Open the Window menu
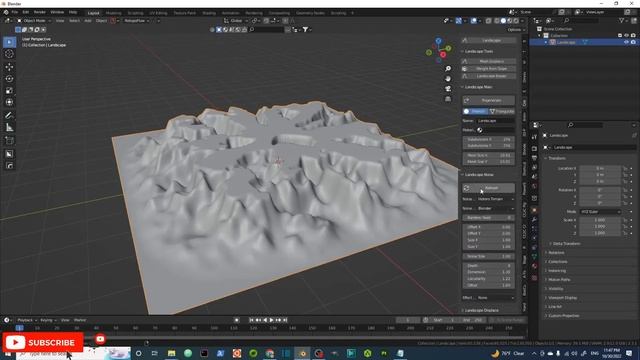 57,12
